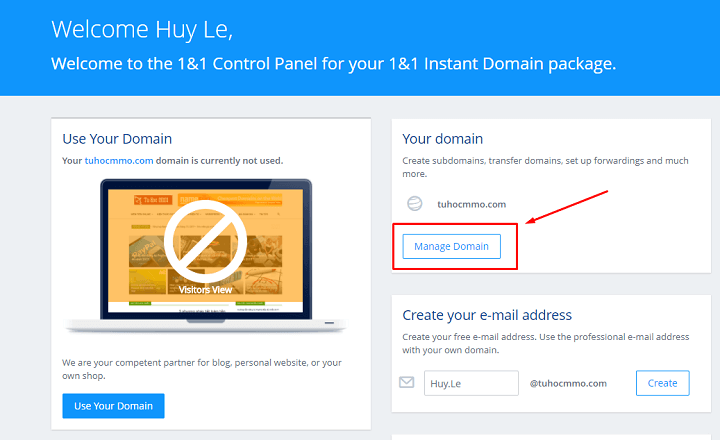Click the 'Welcome Huy Le,' title
This screenshot has width=720, height=440.
pos(142,29)
